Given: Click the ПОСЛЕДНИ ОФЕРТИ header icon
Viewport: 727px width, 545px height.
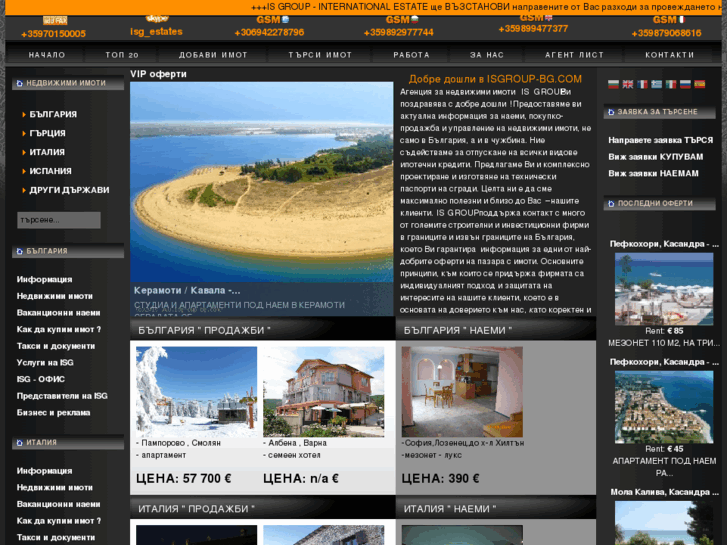Looking at the screenshot, I should [x=611, y=204].
